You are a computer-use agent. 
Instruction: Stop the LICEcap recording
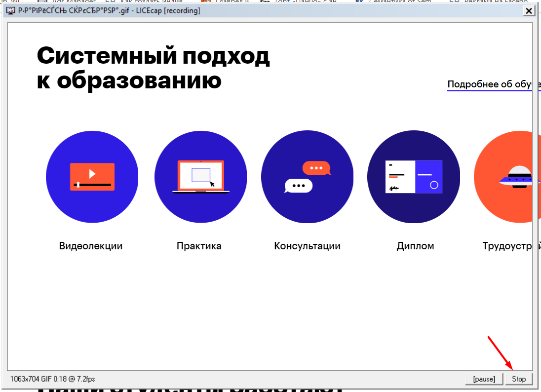[x=519, y=379]
